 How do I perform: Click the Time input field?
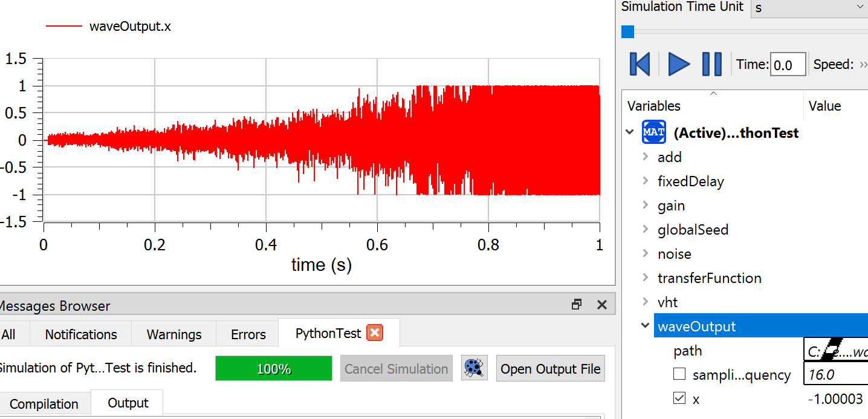[x=787, y=65]
